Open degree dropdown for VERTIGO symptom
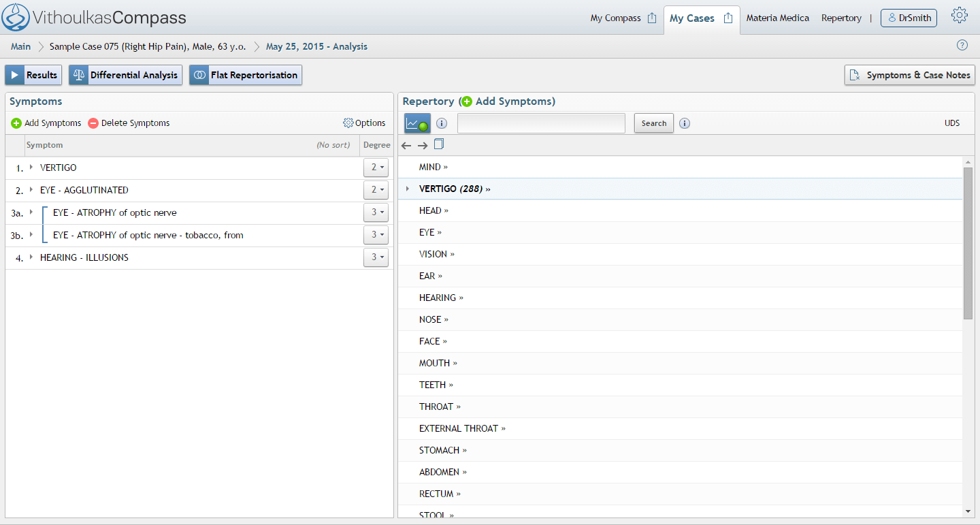980x525 pixels. coord(376,168)
